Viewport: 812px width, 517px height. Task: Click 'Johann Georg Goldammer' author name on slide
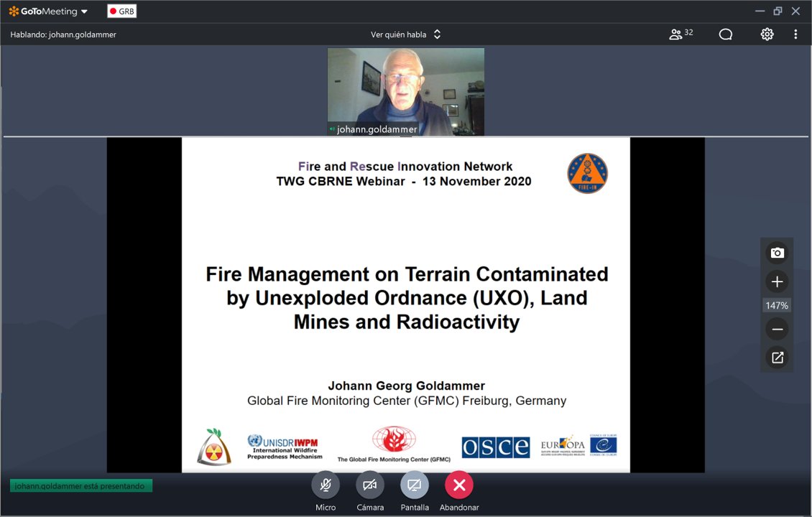[x=407, y=386]
